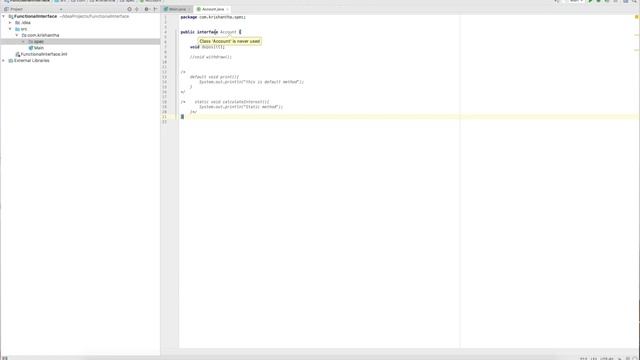
Task: Click the "Class 'Account' is never used" tooltip
Action: click(x=229, y=41)
